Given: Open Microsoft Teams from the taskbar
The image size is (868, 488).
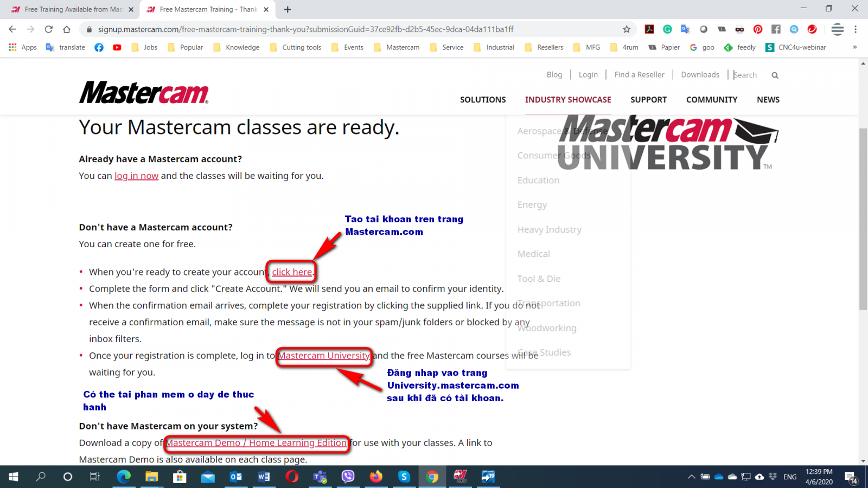Looking at the screenshot, I should [320, 477].
